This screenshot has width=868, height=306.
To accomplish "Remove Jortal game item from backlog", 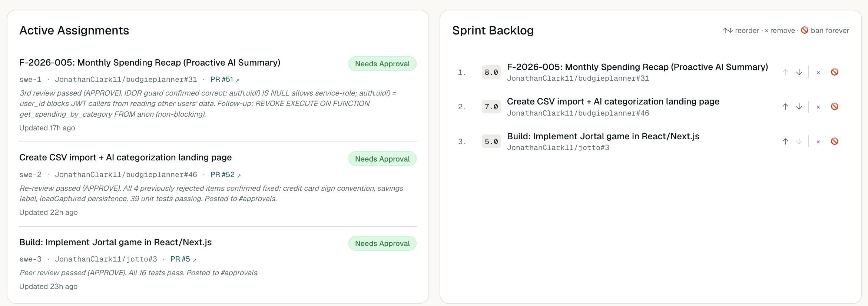I will click(x=818, y=142).
